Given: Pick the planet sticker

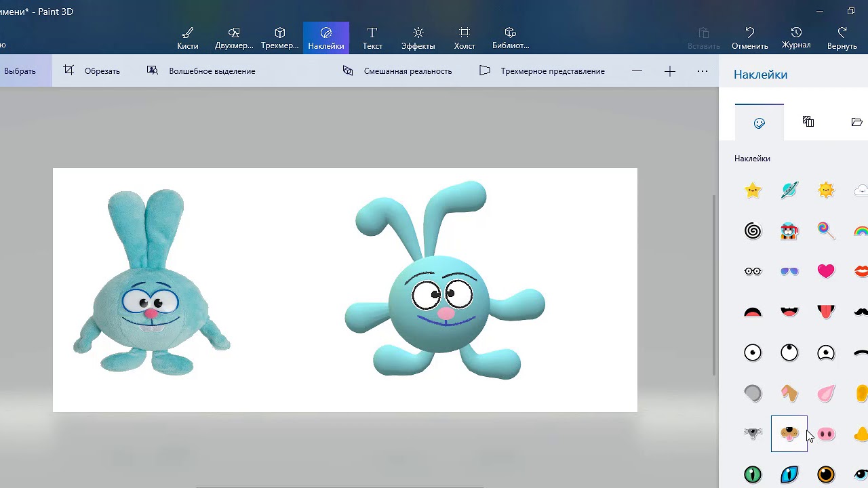Looking at the screenshot, I should coord(789,190).
